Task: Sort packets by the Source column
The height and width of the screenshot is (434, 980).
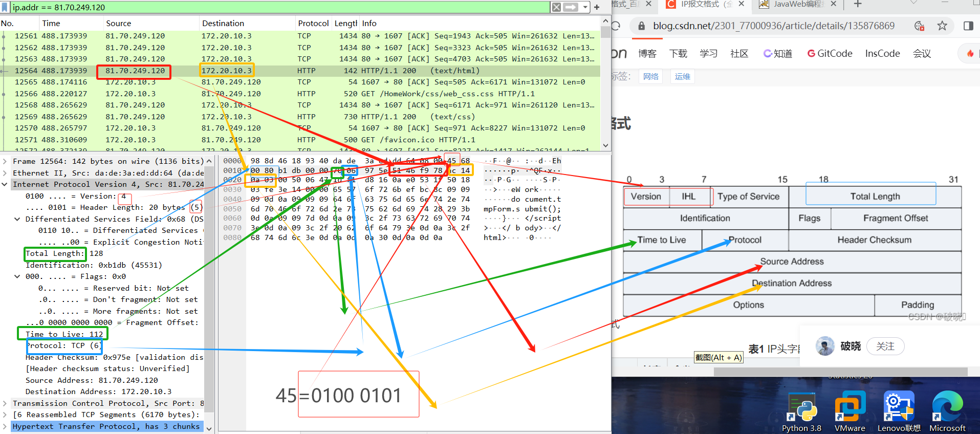Action: coord(151,24)
